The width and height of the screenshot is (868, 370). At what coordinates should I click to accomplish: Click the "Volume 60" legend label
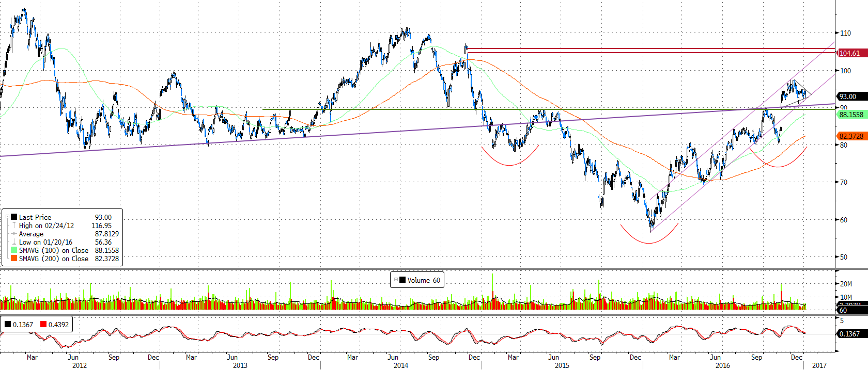[x=424, y=280]
